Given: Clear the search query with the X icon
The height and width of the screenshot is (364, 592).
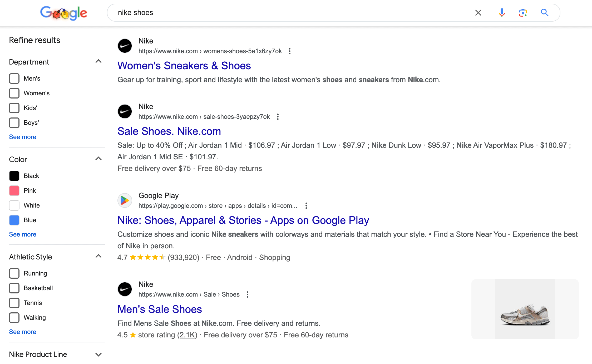Looking at the screenshot, I should (478, 12).
